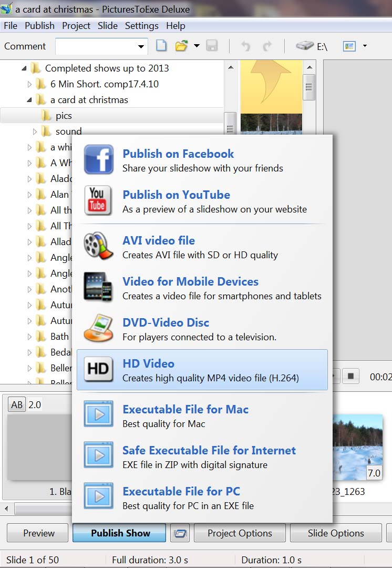Image resolution: width=392 pixels, height=568 pixels.
Task: Expand the arrow next to open folder icon
Action: click(197, 46)
